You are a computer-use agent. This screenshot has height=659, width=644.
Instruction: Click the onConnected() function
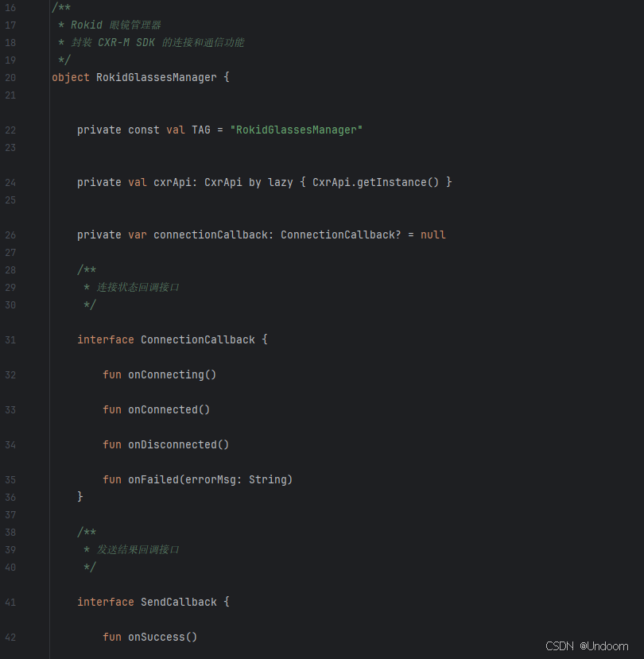pyautogui.click(x=169, y=409)
